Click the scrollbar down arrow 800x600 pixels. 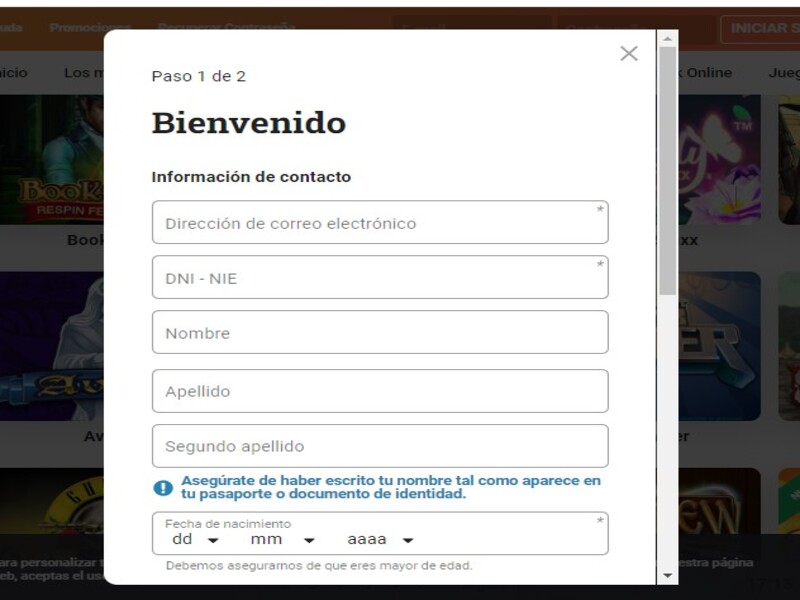click(667, 576)
